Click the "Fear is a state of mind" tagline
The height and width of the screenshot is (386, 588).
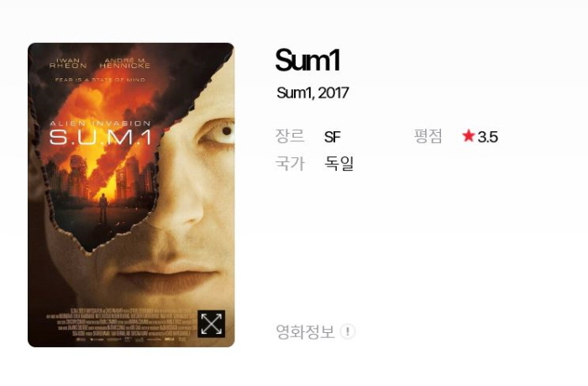(x=100, y=80)
